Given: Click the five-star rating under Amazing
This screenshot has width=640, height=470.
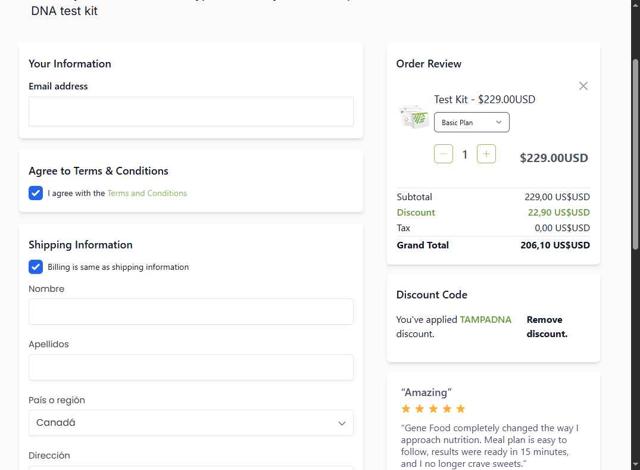Looking at the screenshot, I should (433, 409).
